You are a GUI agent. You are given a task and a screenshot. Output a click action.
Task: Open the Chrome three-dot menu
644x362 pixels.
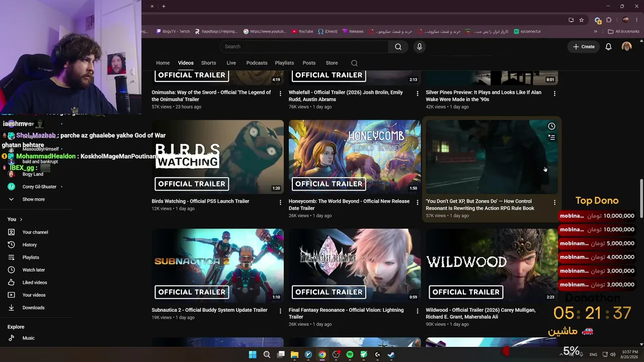[x=637, y=20]
